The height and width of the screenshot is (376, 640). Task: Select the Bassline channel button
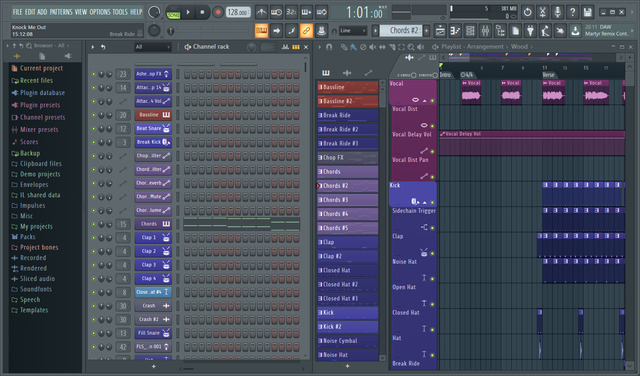pyautogui.click(x=153, y=115)
